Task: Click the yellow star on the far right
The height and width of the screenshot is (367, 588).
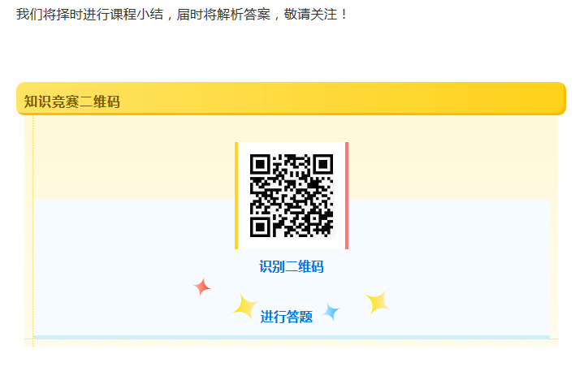Action: (x=378, y=302)
